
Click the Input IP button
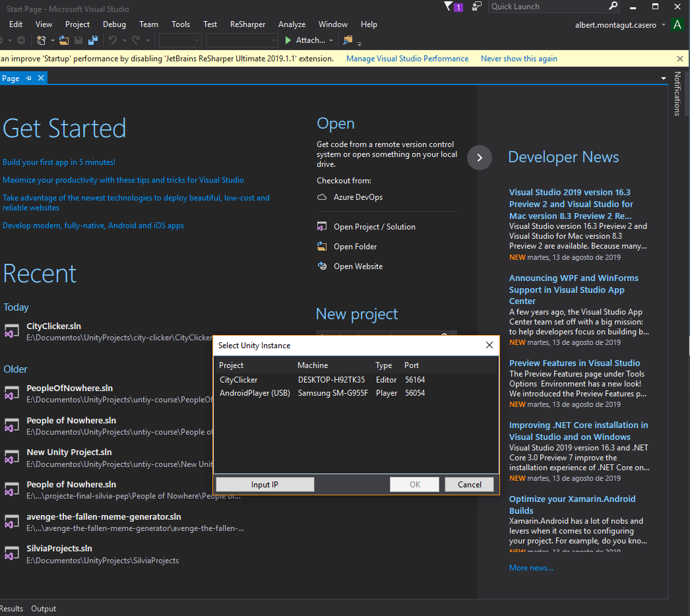(x=265, y=485)
